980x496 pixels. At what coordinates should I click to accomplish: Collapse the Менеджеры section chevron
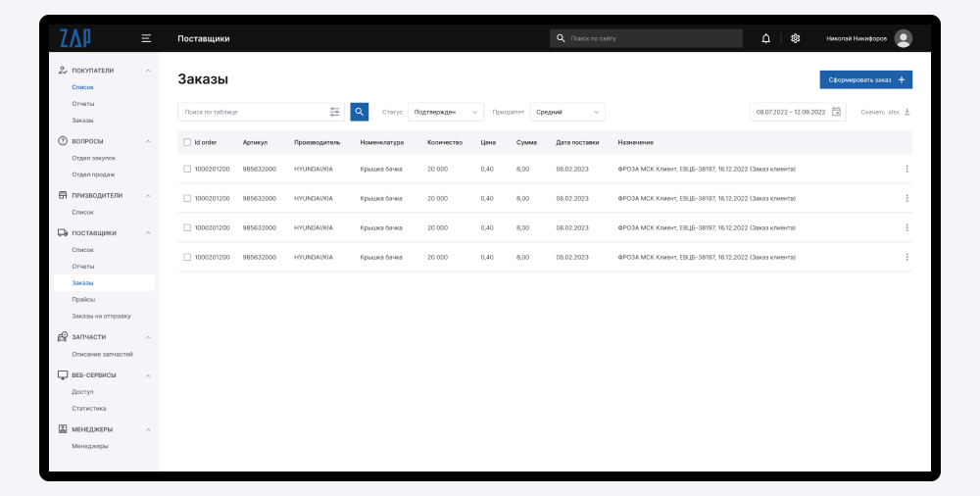(x=148, y=429)
